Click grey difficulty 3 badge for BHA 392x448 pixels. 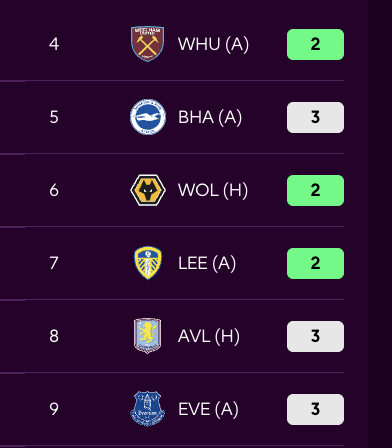(x=315, y=117)
